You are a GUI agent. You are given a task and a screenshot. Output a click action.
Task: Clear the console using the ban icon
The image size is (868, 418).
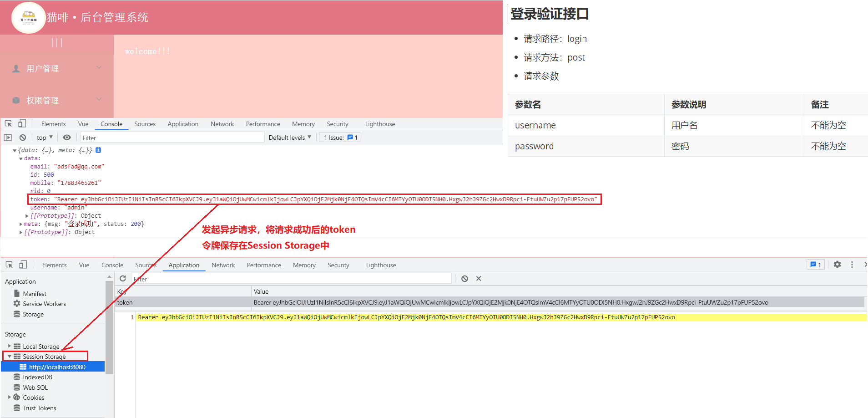22,137
